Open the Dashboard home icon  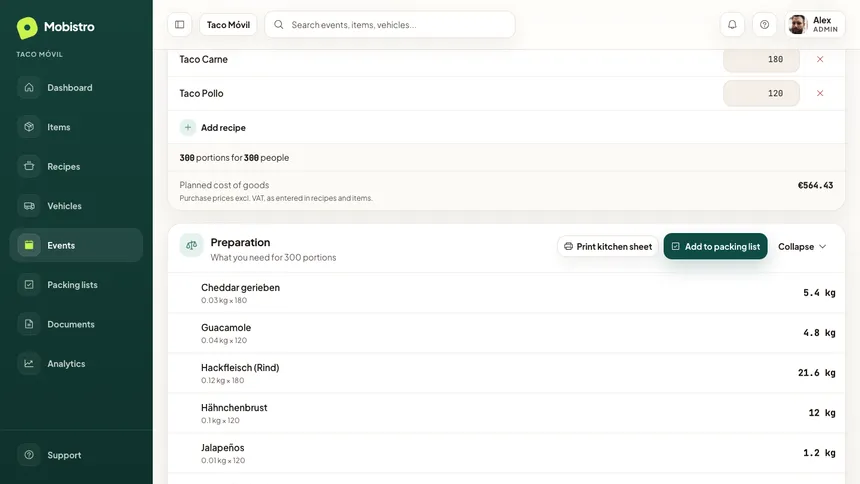[29, 88]
